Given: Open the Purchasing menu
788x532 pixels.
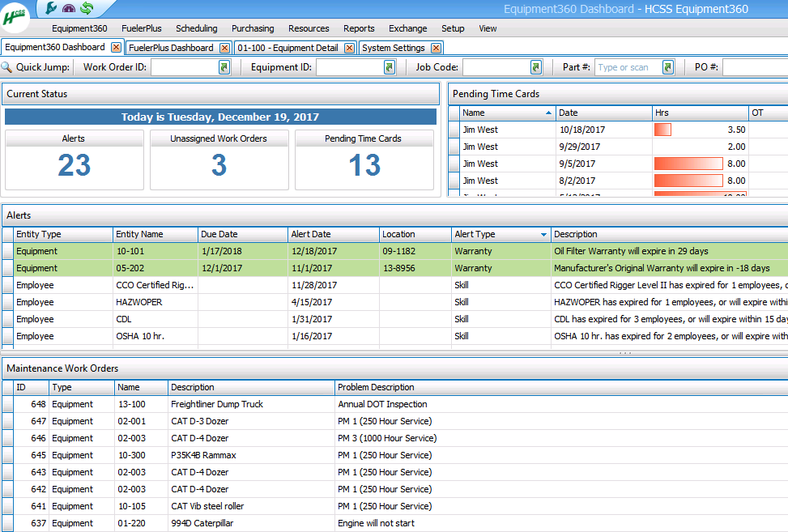Looking at the screenshot, I should (x=253, y=28).
